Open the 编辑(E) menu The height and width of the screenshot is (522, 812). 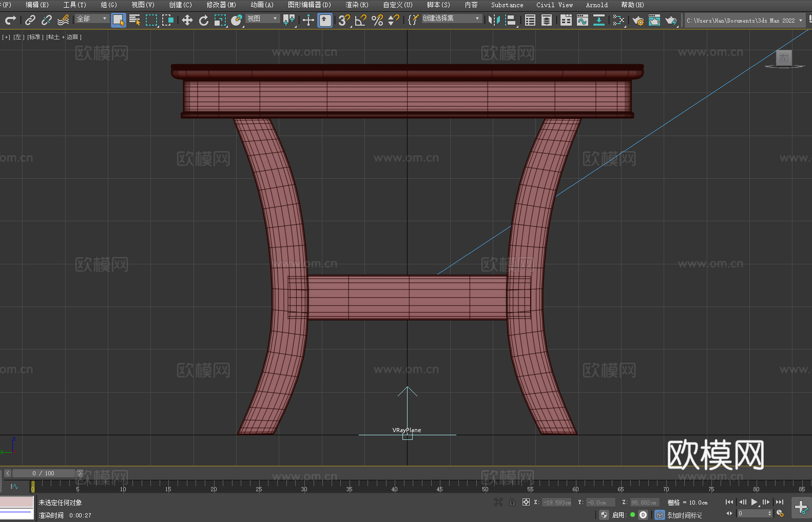click(37, 5)
